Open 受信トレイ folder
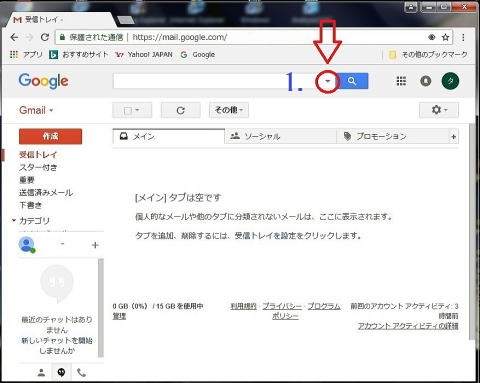 click(38, 155)
